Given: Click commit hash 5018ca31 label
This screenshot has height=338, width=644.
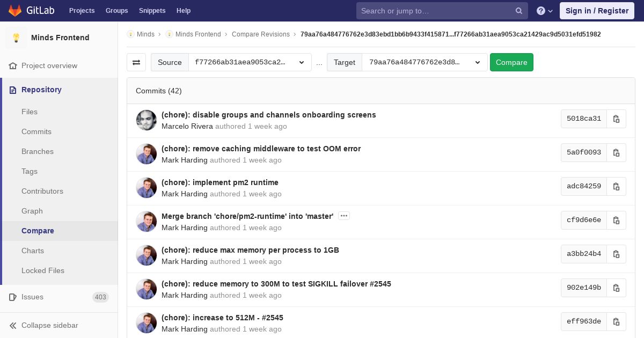Looking at the screenshot, I should point(584,119).
